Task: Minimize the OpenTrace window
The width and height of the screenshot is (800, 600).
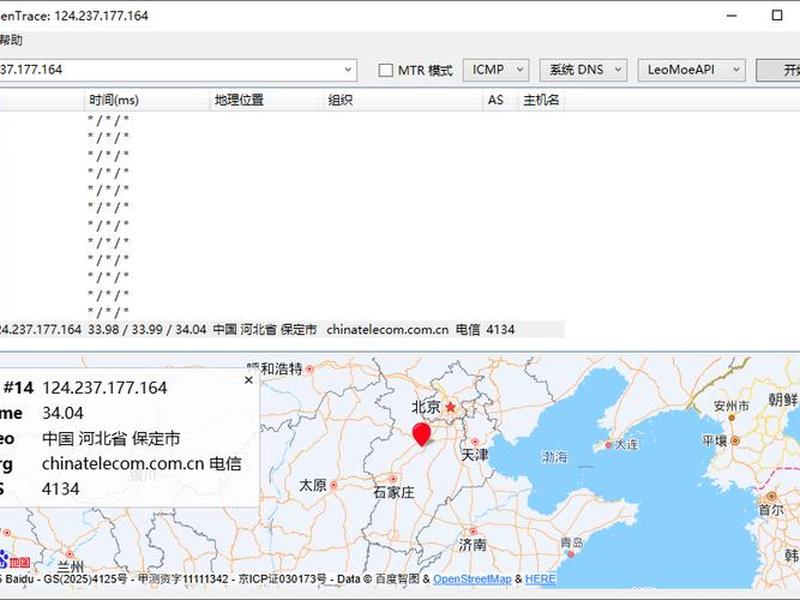Action: [732, 15]
